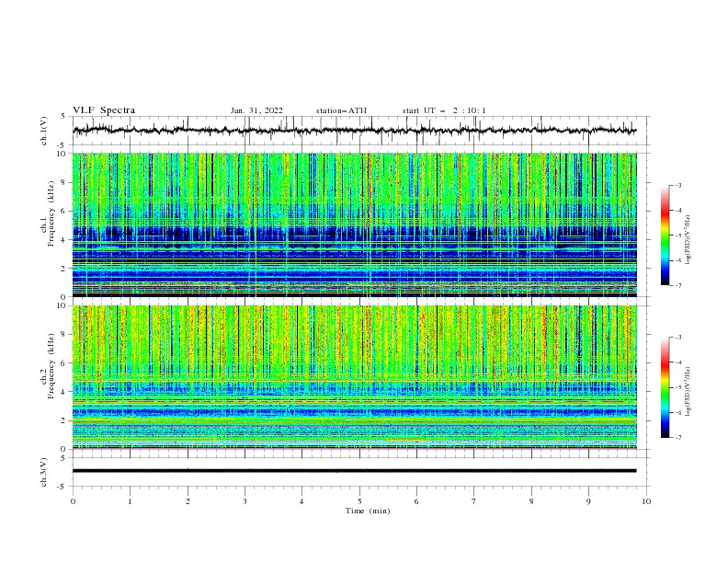Click the time-axis tick label '3'
The width and height of the screenshot is (728, 563).
click(245, 501)
